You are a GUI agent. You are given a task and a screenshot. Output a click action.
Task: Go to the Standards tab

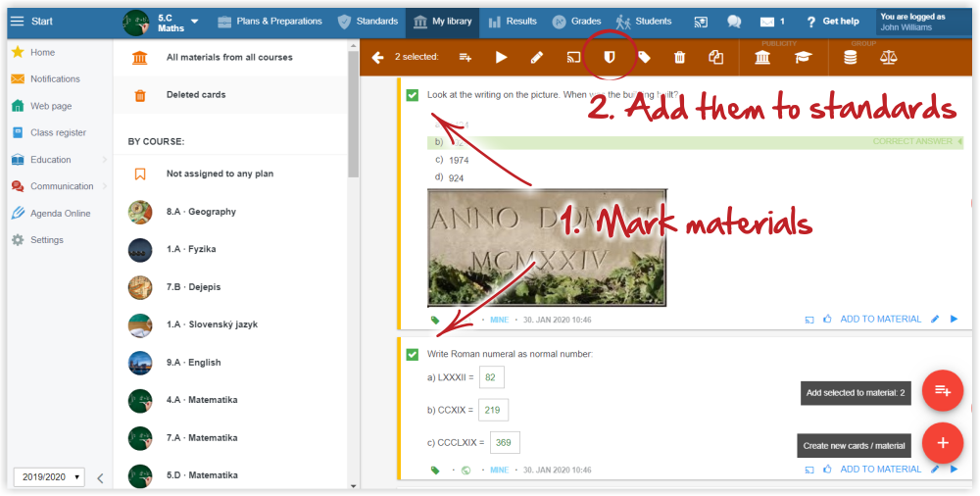click(367, 22)
